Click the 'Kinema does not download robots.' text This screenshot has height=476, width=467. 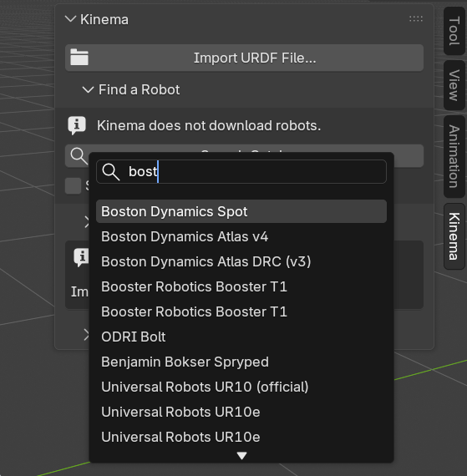coord(209,125)
